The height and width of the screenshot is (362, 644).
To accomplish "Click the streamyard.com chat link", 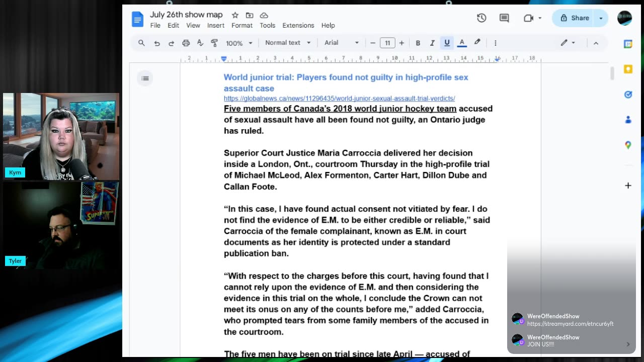I will tap(570, 324).
